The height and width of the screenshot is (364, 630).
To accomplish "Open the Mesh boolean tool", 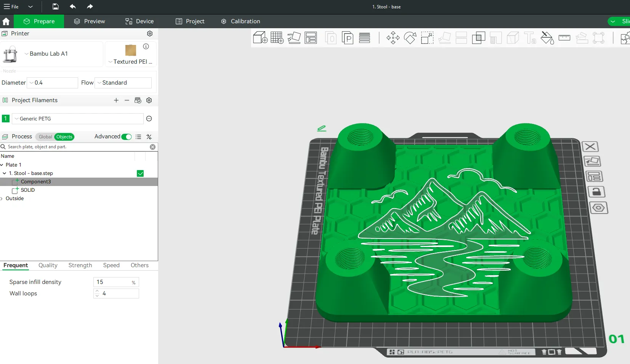I will (x=478, y=38).
